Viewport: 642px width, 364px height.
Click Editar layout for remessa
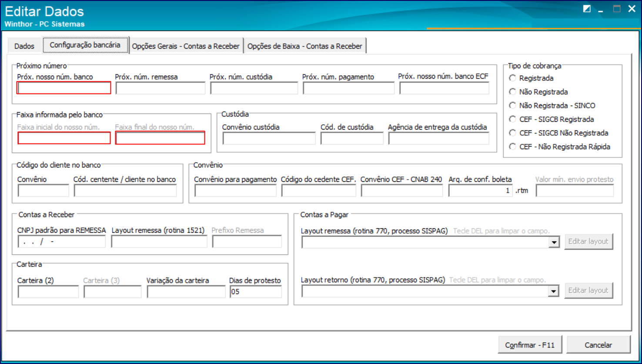(588, 241)
